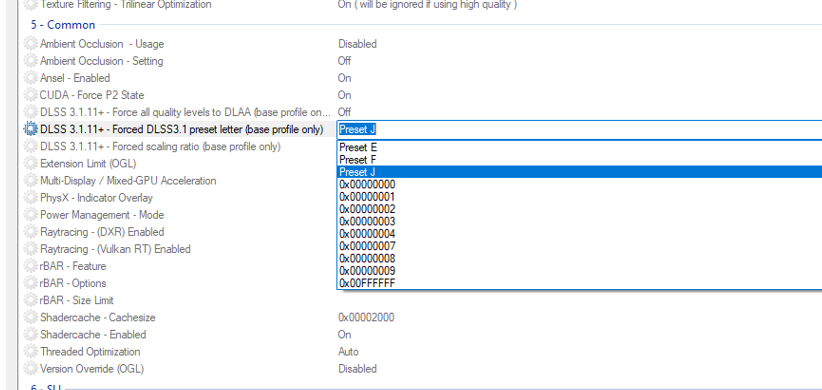Select Ansel - Enabled setting row

[75, 78]
